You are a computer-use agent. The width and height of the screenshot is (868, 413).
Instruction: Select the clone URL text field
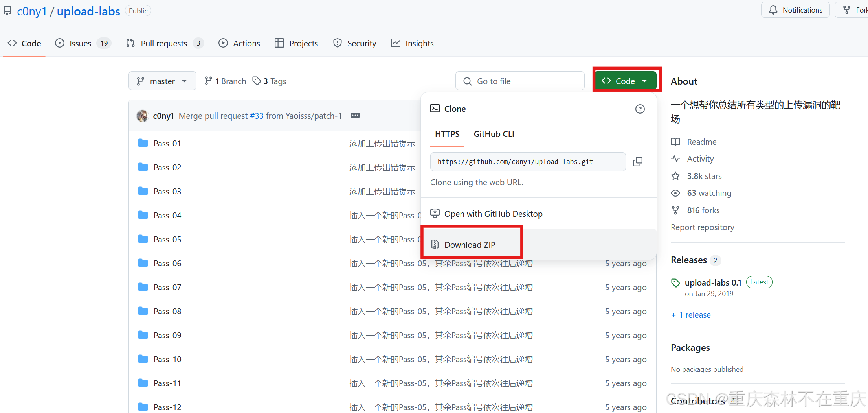(528, 162)
